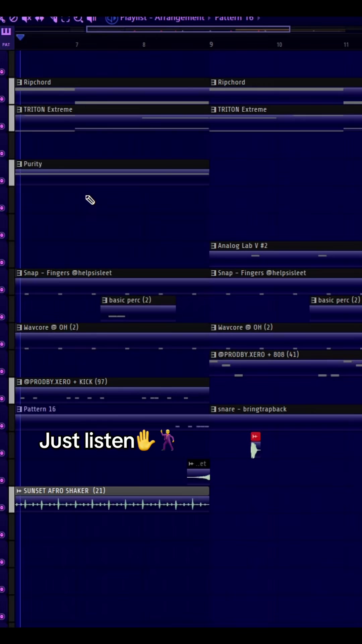
Task: Jump to bar 10 on the timeline
Action: pos(279,45)
